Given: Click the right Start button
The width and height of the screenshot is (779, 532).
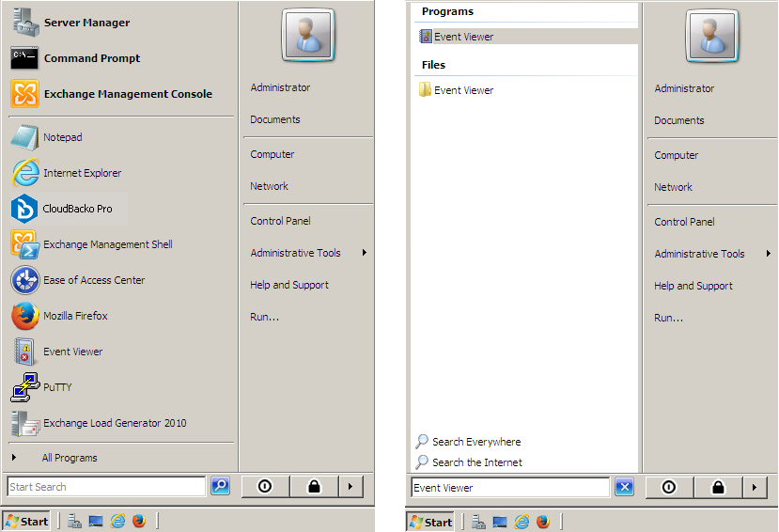Looking at the screenshot, I should coord(431,522).
